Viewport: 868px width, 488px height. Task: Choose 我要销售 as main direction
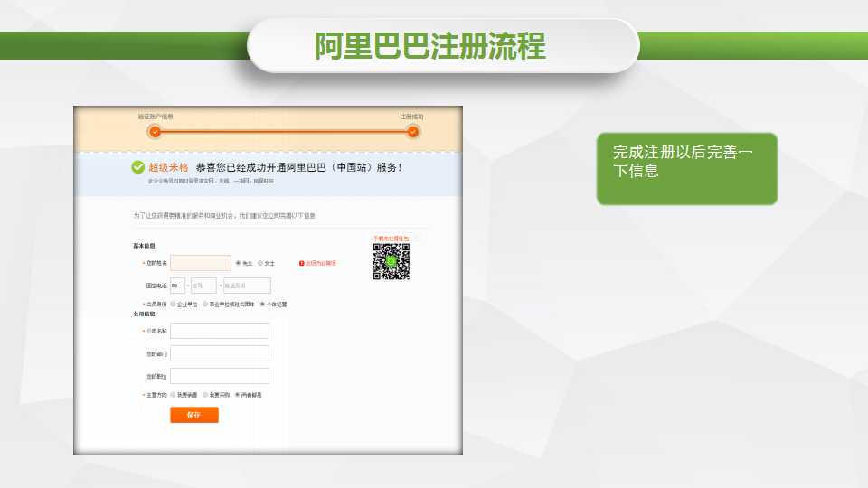click(x=173, y=395)
